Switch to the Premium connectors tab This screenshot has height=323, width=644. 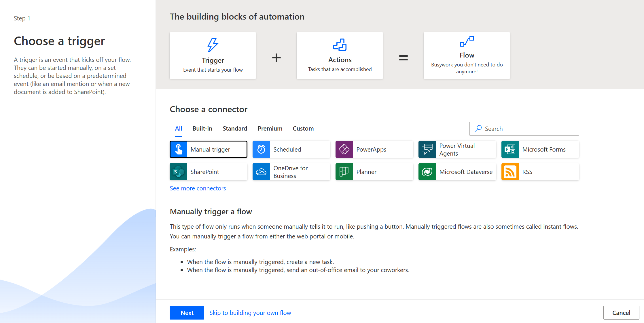pos(270,128)
